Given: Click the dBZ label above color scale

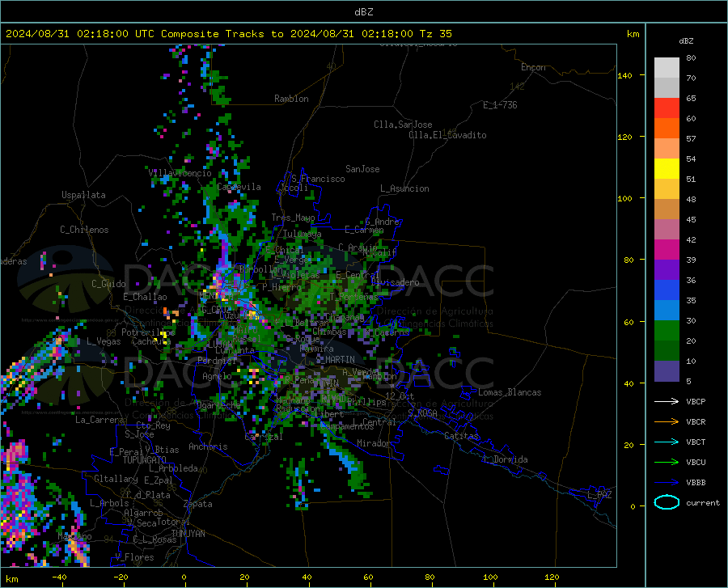Looking at the screenshot, I should tap(686, 40).
